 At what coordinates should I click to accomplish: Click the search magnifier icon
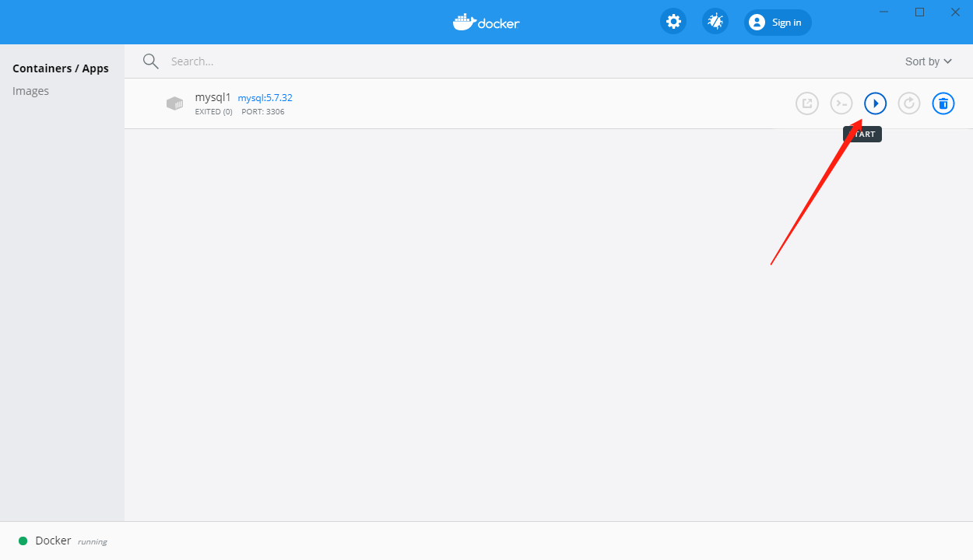pyautogui.click(x=151, y=61)
